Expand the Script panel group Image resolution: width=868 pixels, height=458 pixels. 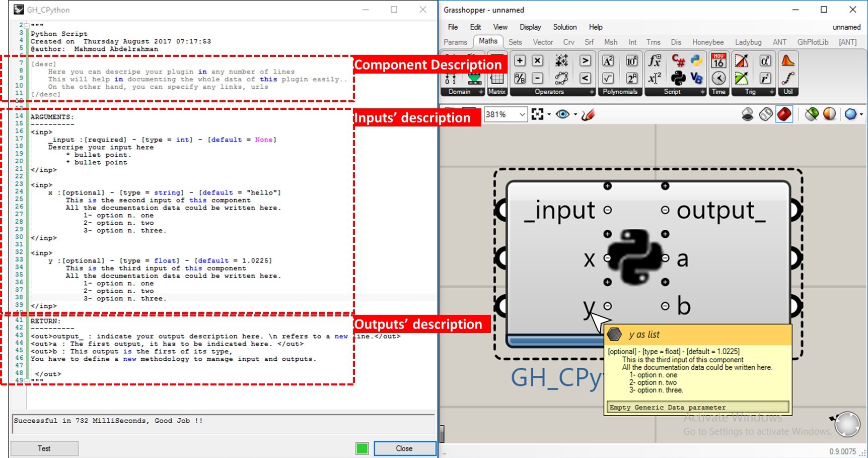pos(702,92)
